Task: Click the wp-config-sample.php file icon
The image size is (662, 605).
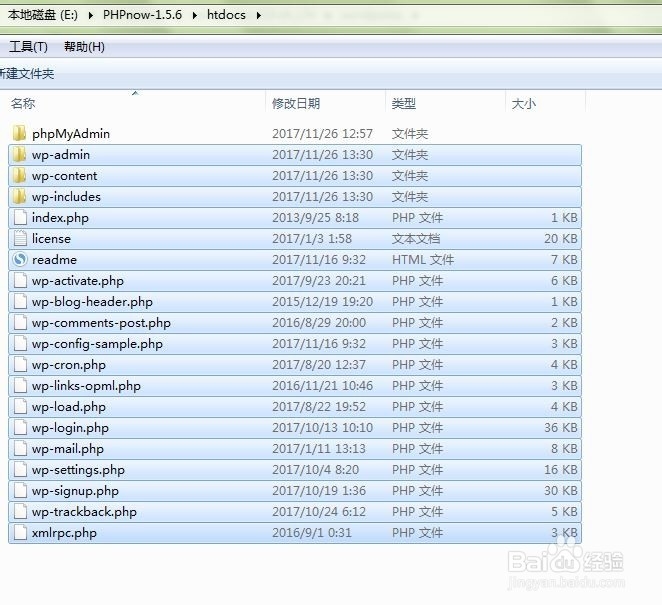Action: pos(20,344)
